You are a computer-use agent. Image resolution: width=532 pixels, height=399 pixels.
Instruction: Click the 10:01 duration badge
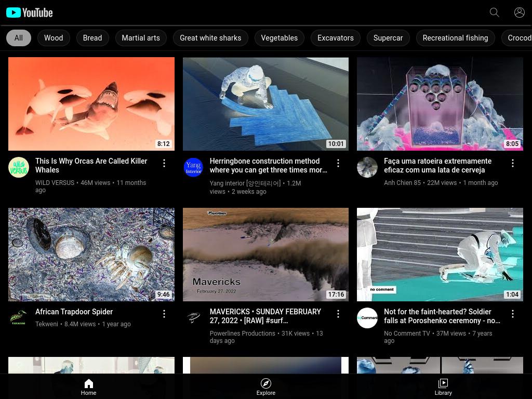[x=336, y=144]
